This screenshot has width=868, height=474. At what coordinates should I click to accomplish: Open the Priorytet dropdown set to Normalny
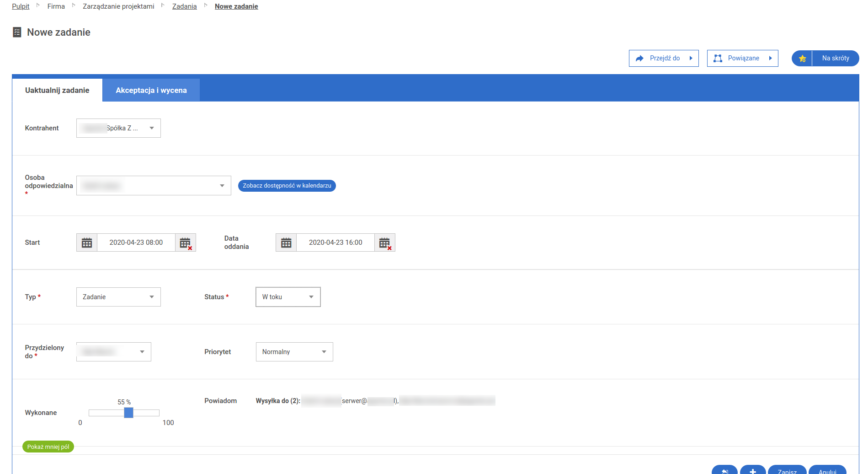[x=324, y=352]
